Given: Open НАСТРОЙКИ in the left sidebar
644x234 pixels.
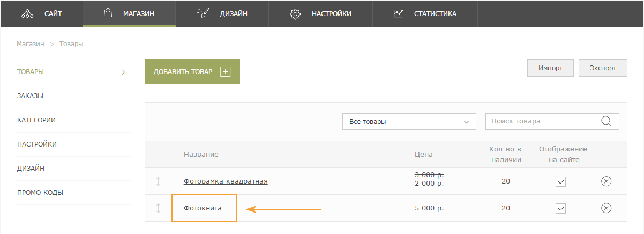Looking at the screenshot, I should coord(74,144).
